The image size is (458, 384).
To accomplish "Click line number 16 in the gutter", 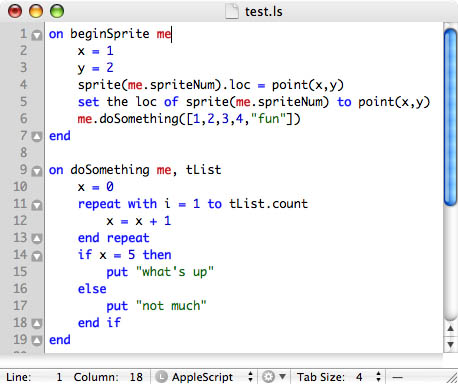I will (x=20, y=288).
